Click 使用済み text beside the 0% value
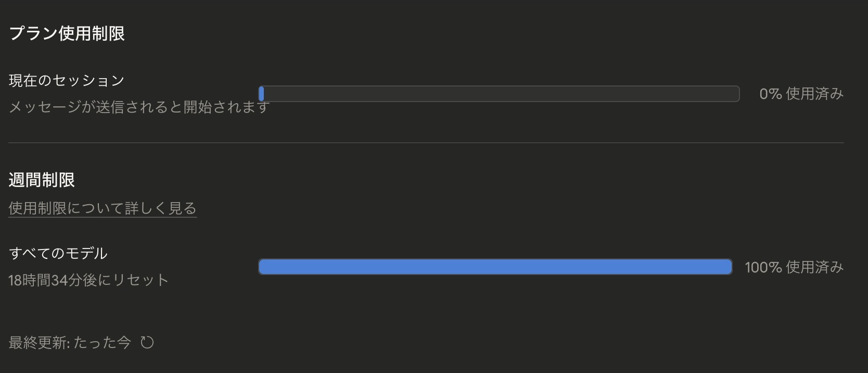 pos(814,94)
